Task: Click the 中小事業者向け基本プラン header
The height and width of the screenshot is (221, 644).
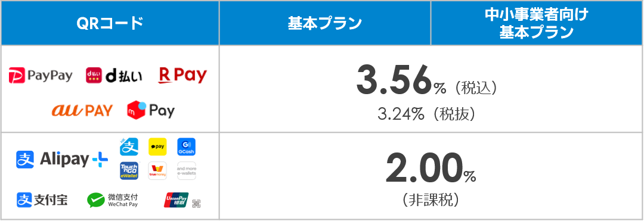Action: pos(537,23)
